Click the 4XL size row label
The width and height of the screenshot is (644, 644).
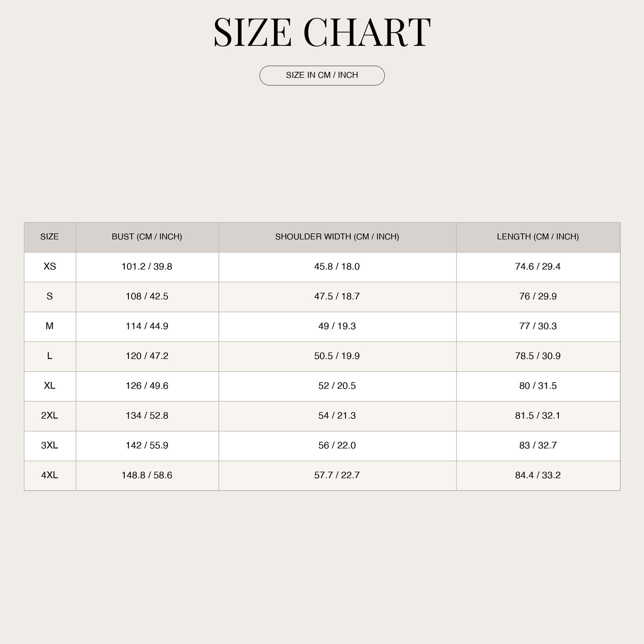point(50,475)
